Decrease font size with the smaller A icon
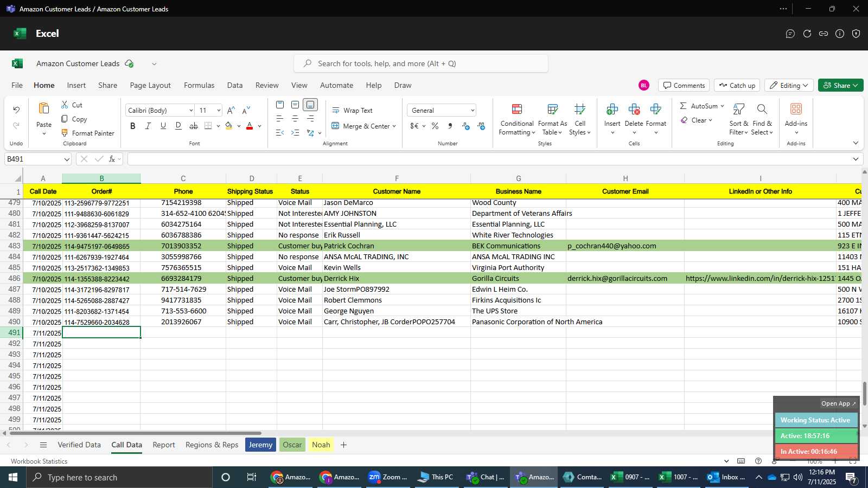 (246, 110)
